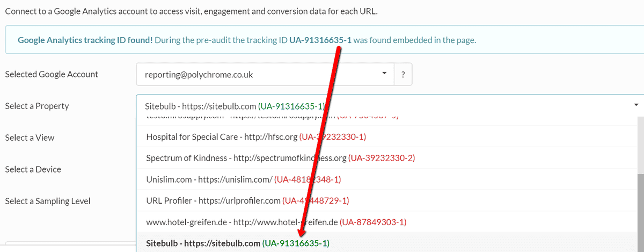Click the property list scrollbar thumb
Image resolution: width=644 pixels, height=252 pixels.
pyautogui.click(x=640, y=213)
